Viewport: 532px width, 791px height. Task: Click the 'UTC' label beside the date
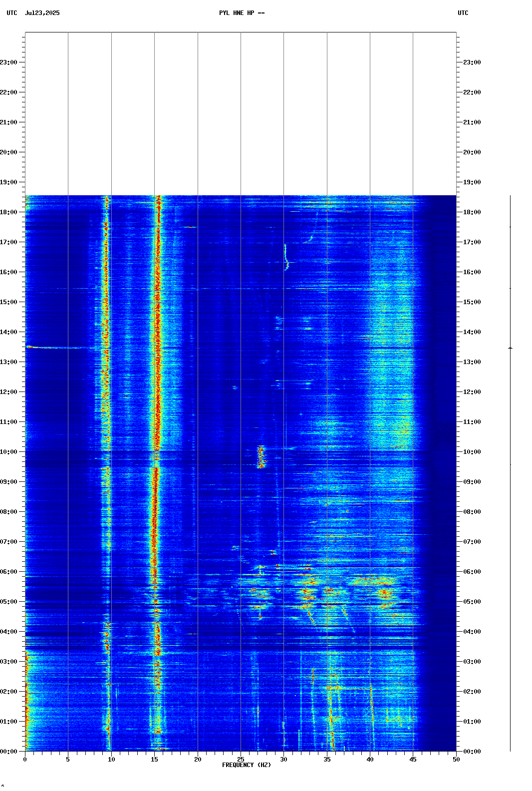[12, 13]
